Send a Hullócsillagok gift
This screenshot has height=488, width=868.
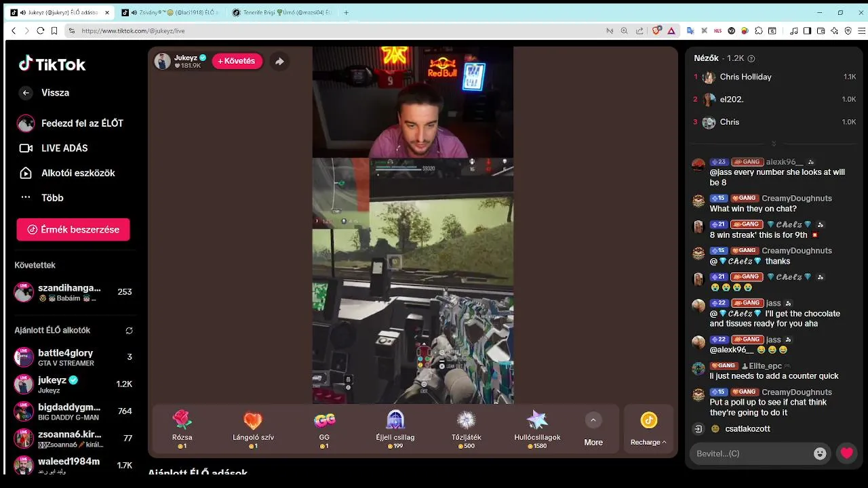click(537, 429)
